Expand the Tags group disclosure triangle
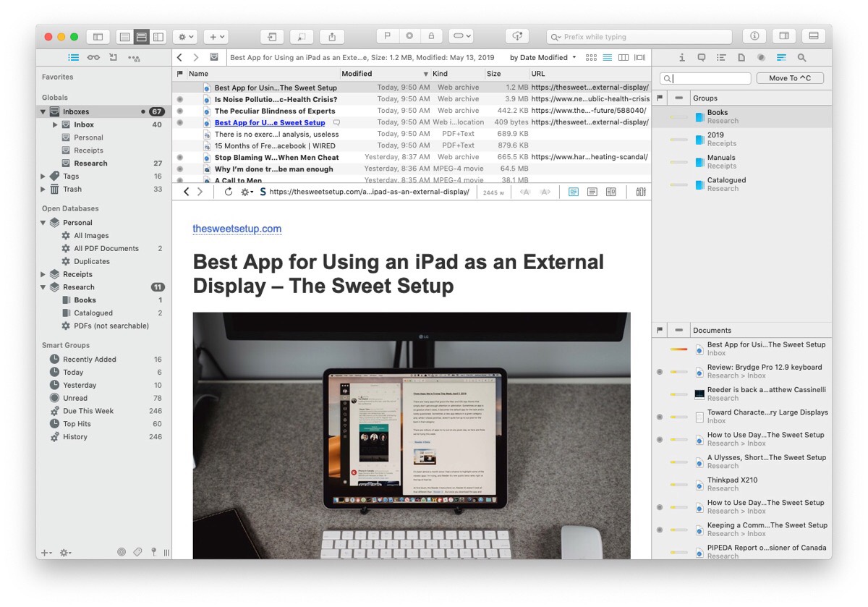Image resolution: width=868 pixels, height=607 pixels. click(x=43, y=177)
